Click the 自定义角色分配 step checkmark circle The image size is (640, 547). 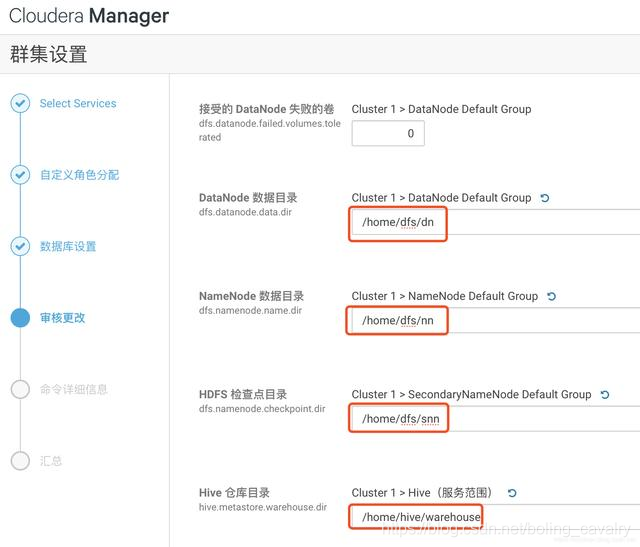(x=20, y=175)
